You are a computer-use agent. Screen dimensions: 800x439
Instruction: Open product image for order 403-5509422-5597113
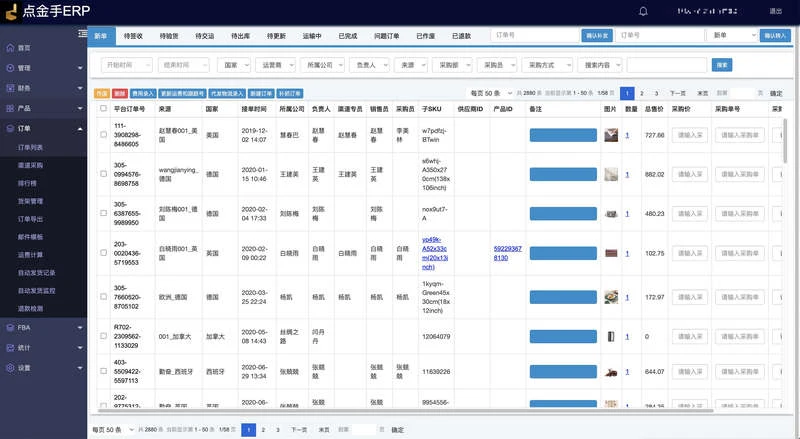611,372
